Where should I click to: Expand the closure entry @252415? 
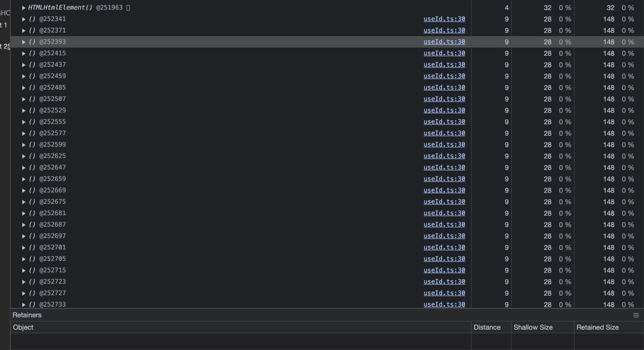23,53
